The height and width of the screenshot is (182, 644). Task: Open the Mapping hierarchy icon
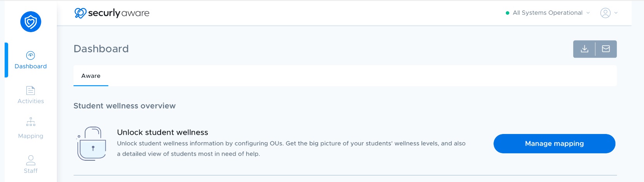[31, 122]
